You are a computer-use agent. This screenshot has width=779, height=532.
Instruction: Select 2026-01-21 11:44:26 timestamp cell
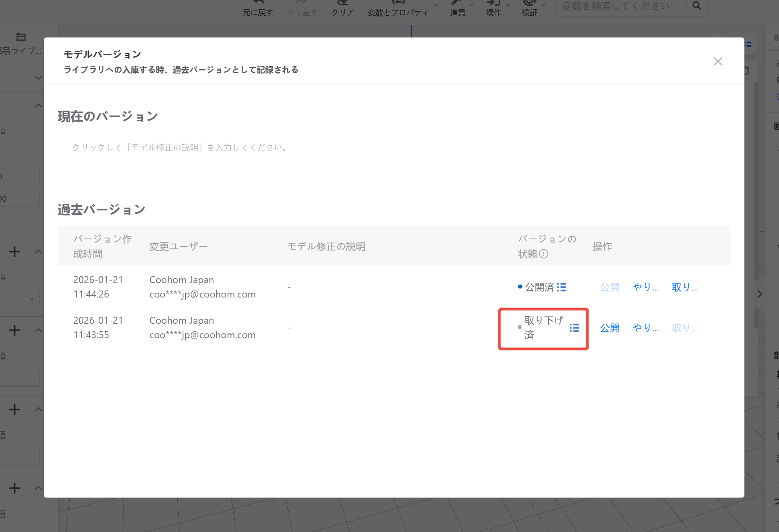(98, 287)
